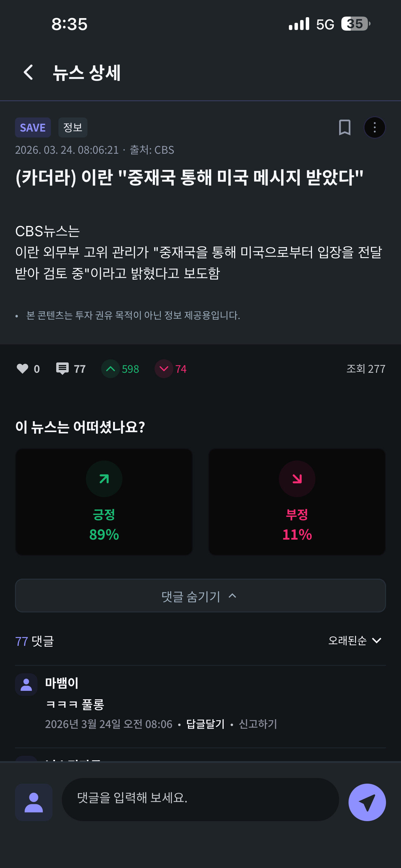The image size is (401, 868).
Task: Tap the back arrow icon
Action: tap(29, 72)
